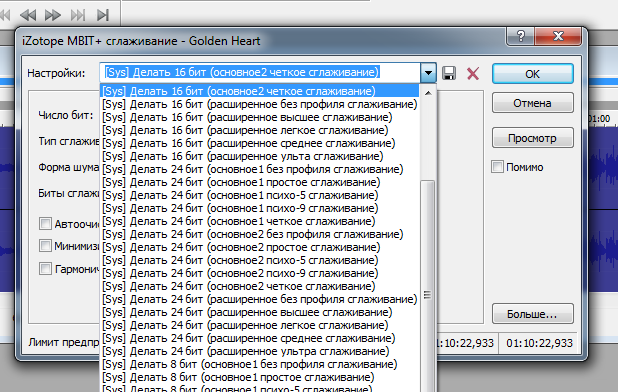The image size is (618, 392).
Task: Click the dialog help question mark button
Action: coord(521,36)
